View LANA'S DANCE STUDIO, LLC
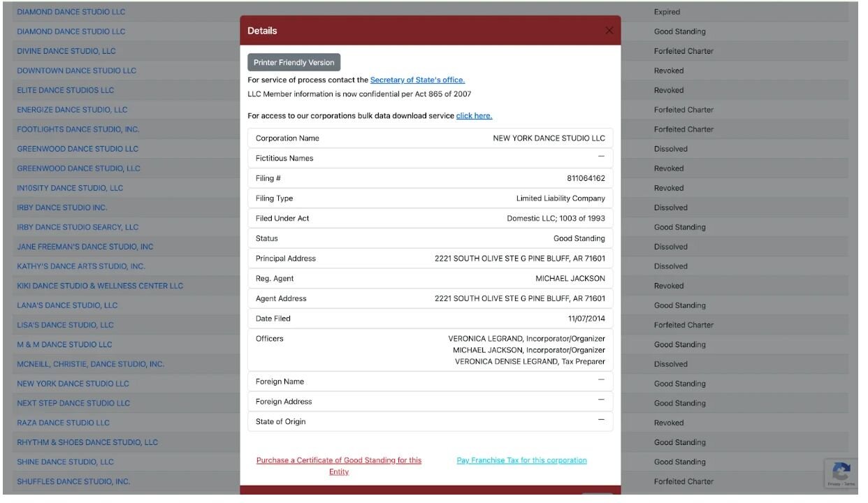The width and height of the screenshot is (868, 503). click(68, 305)
